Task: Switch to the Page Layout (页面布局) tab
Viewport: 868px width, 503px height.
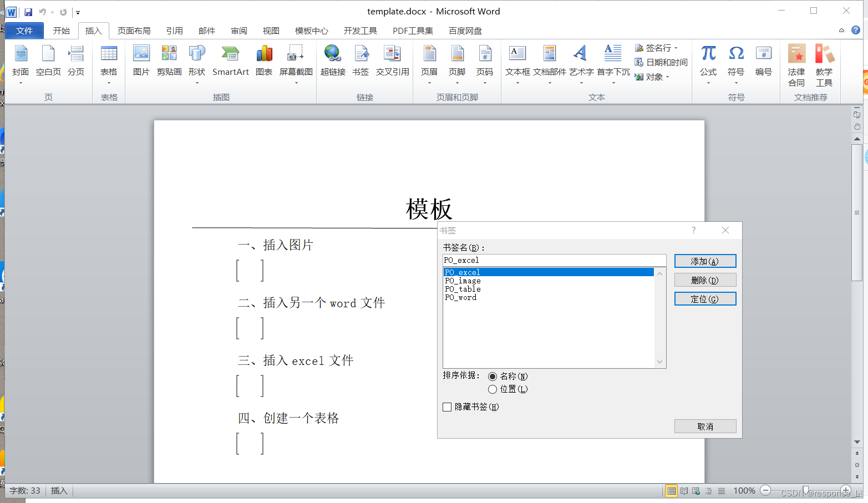Action: 134,31
